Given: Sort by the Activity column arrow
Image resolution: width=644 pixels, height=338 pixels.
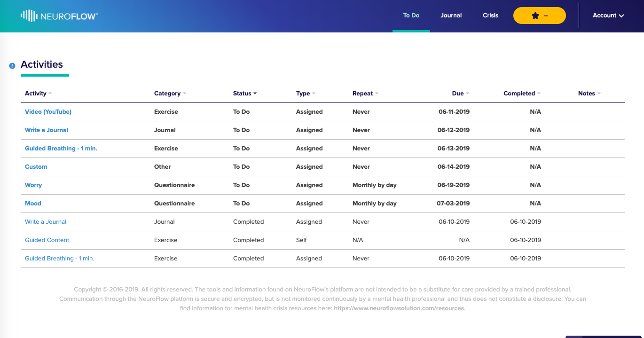Looking at the screenshot, I should [x=50, y=94].
